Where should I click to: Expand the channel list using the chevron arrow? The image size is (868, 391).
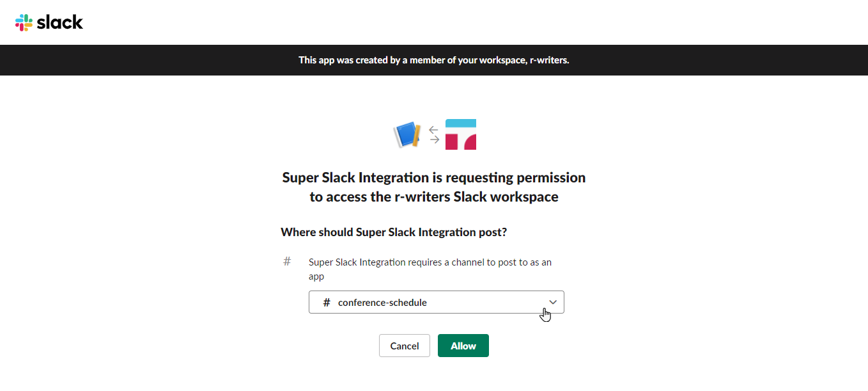[553, 302]
